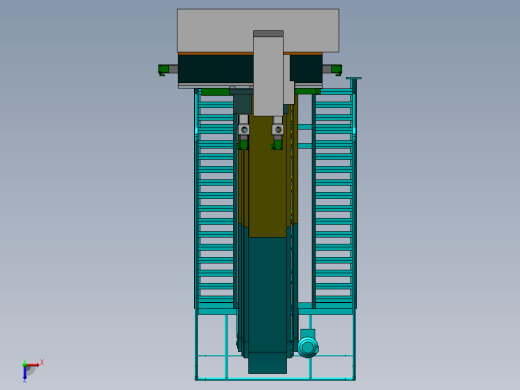Image resolution: width=520 pixels, height=390 pixels.
Task: Select the large gray top housing
Action: [x=258, y=31]
